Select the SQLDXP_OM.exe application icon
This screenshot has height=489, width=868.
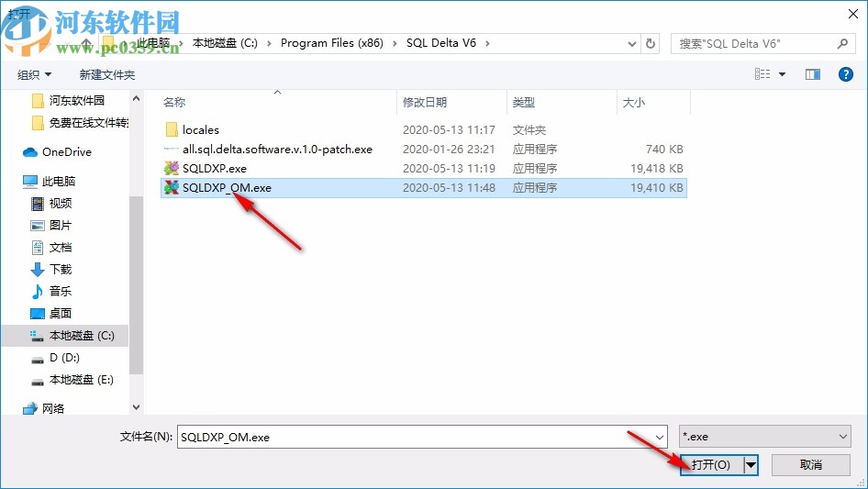pyautogui.click(x=172, y=187)
